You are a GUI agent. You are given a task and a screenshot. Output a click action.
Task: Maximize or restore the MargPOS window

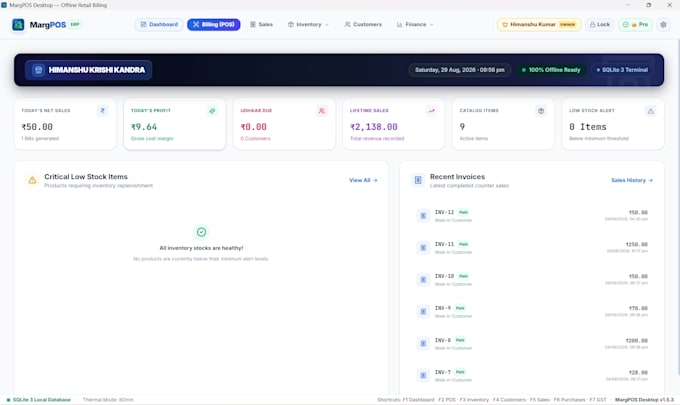(649, 5)
